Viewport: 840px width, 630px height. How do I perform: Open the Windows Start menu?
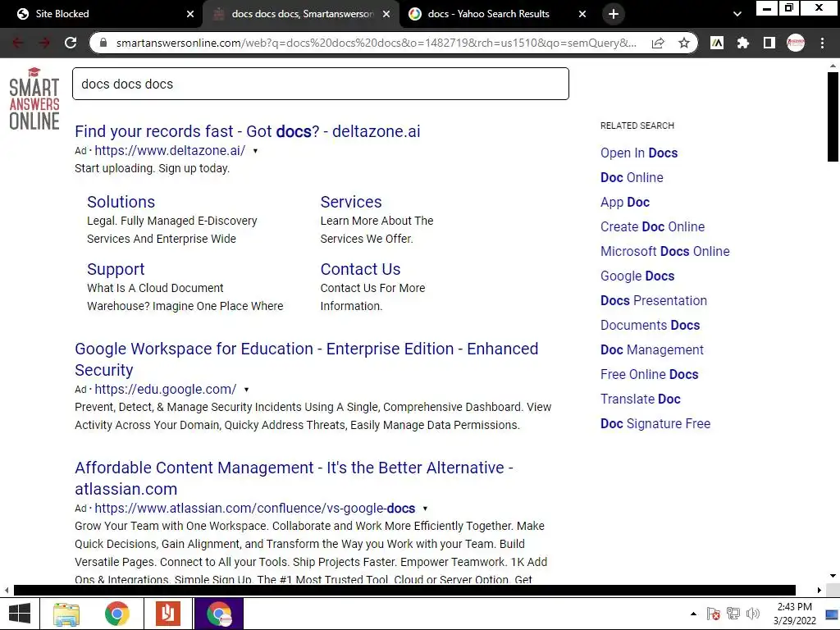tap(20, 614)
